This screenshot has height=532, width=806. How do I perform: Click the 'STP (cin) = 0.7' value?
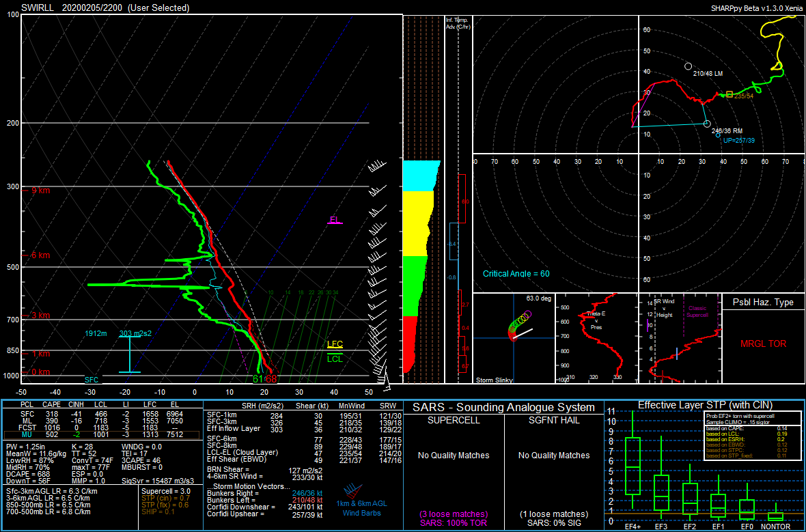[165, 498]
